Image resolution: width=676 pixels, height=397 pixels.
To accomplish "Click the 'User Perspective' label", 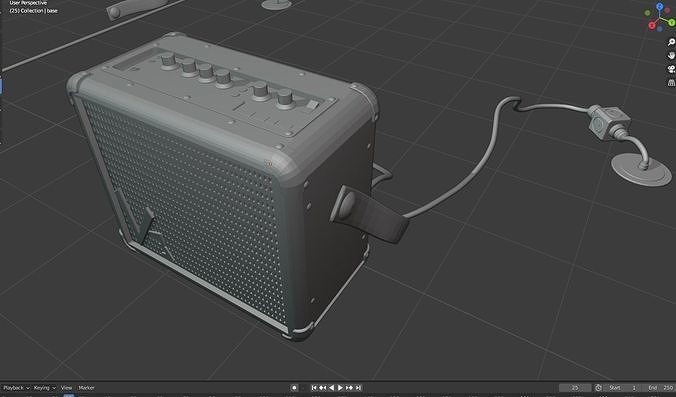I will tap(28, 3).
